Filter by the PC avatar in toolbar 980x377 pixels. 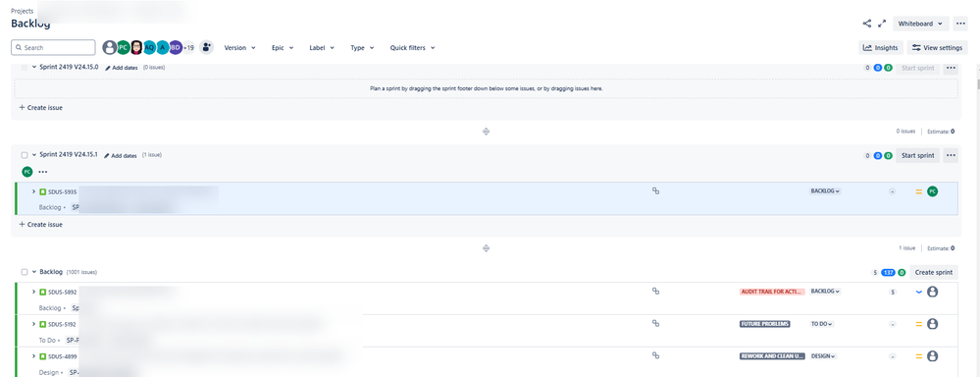pyautogui.click(x=124, y=47)
